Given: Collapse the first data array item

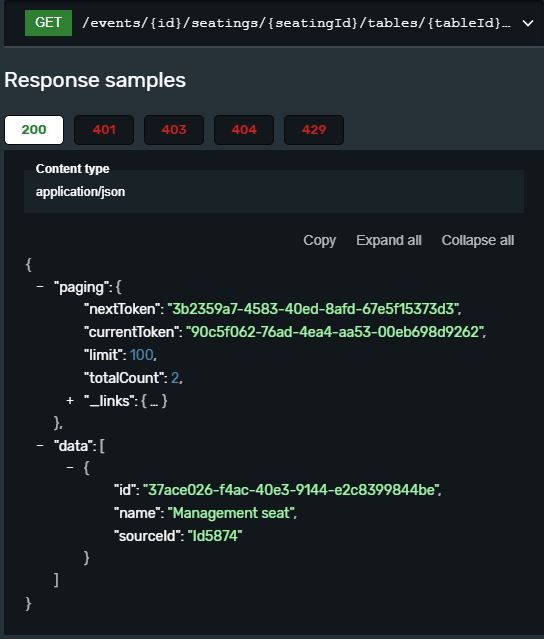Looking at the screenshot, I should coord(70,467).
